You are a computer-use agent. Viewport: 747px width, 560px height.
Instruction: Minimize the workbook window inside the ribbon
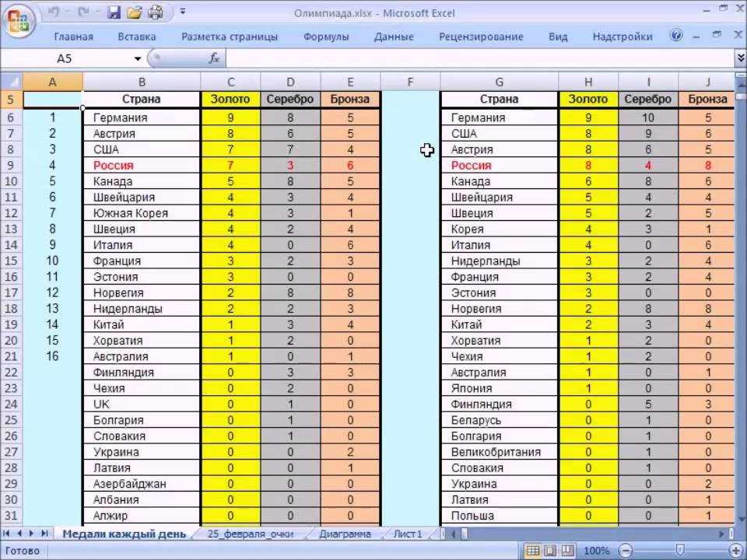click(696, 37)
